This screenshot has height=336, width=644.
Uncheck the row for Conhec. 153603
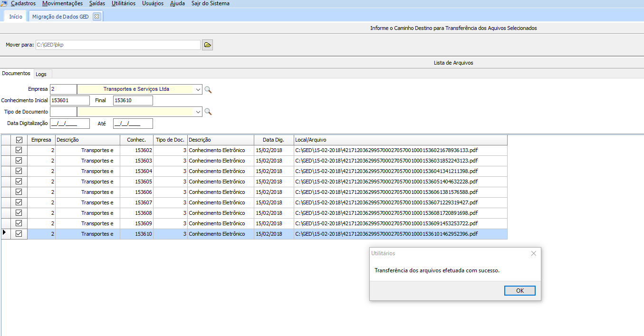pos(19,161)
